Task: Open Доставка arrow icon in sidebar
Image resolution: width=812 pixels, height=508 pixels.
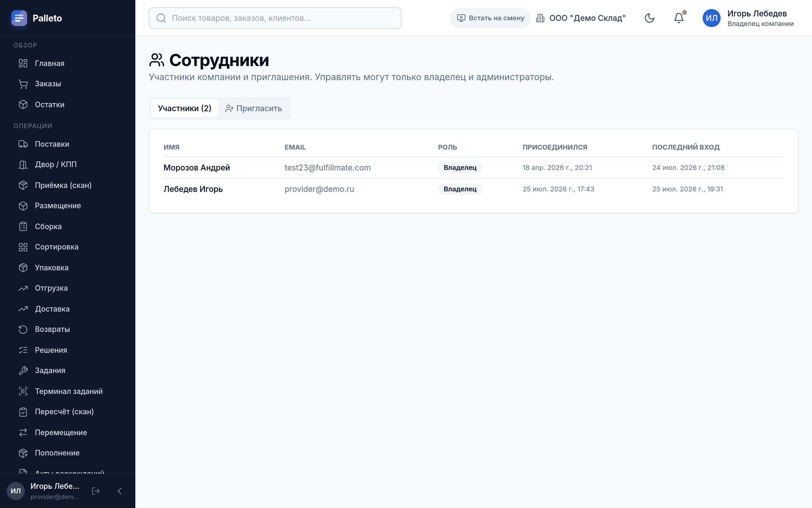Action: pyautogui.click(x=23, y=309)
